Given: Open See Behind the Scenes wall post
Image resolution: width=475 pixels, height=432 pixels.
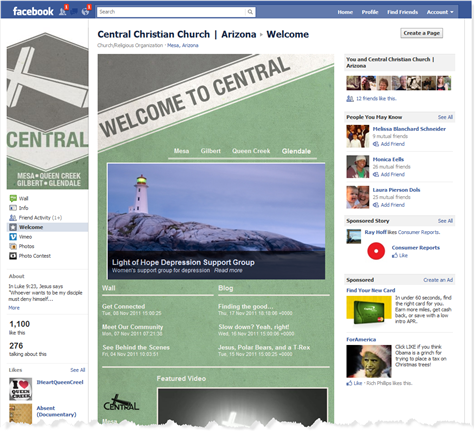Looking at the screenshot, I should point(136,347).
